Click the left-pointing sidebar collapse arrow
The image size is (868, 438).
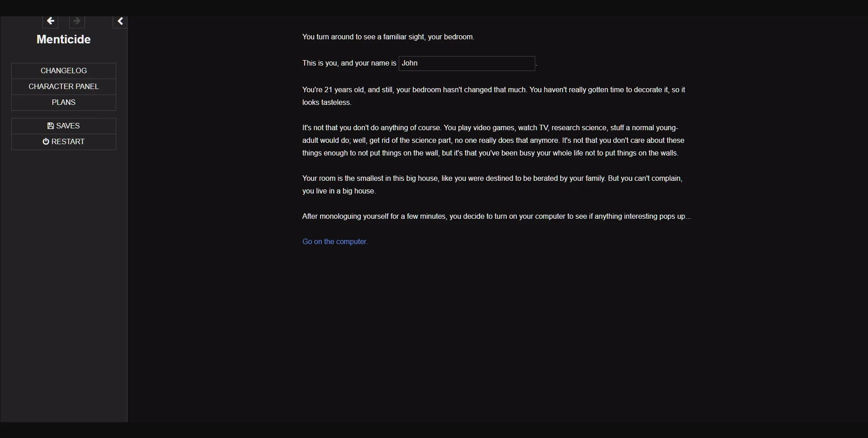[x=120, y=21]
